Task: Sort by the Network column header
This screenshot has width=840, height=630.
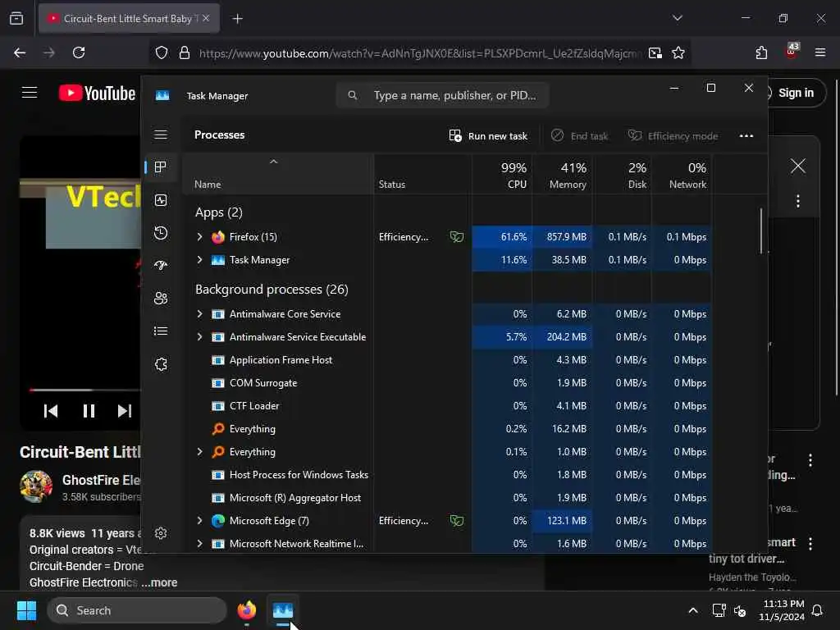Action: [x=682, y=175]
